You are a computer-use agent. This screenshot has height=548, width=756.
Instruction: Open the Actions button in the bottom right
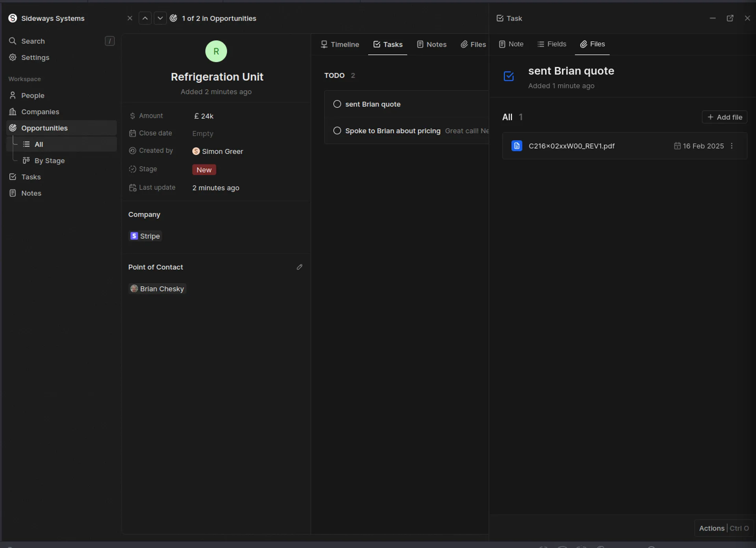711,528
